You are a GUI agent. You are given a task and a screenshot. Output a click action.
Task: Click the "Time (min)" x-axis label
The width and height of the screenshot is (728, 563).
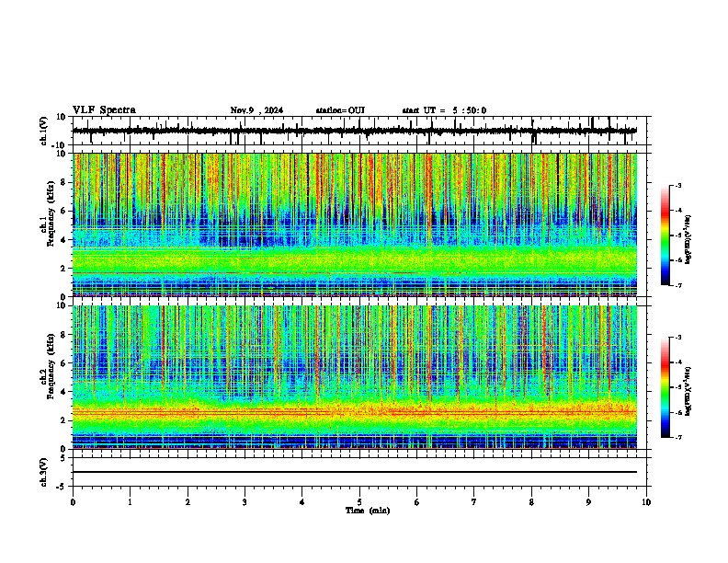pos(368,511)
